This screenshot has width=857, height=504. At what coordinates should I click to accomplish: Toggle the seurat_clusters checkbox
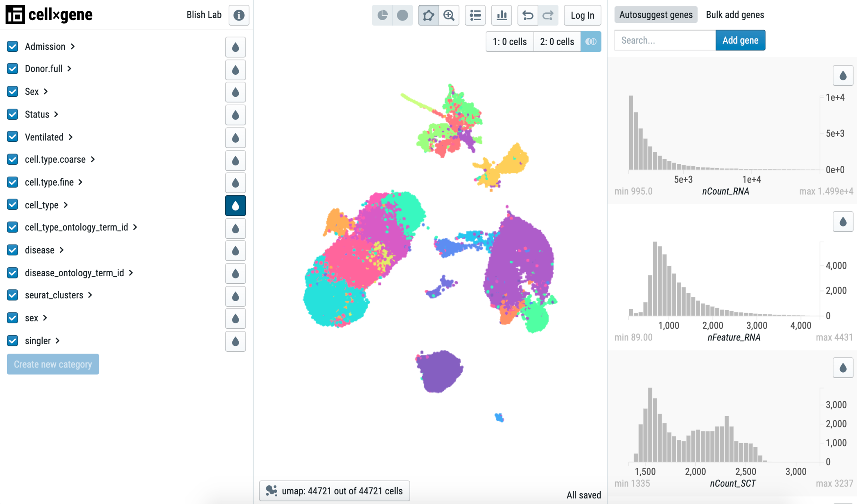pos(12,295)
